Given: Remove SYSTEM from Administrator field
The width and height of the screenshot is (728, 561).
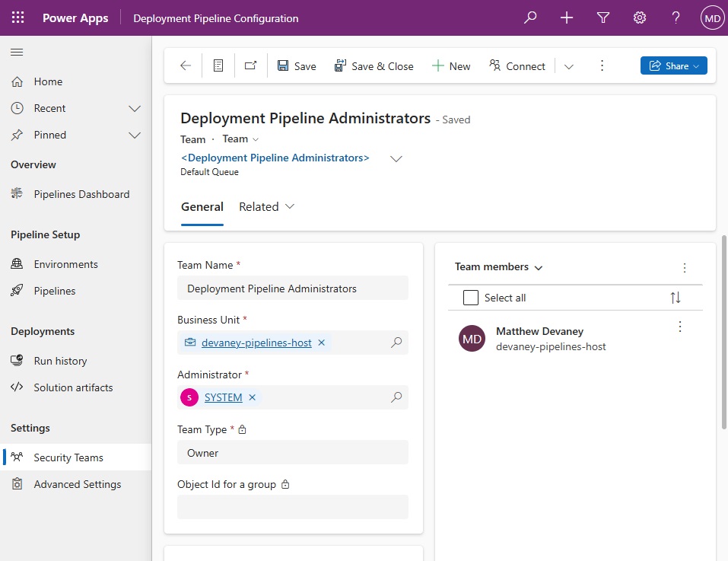Looking at the screenshot, I should click(x=252, y=397).
